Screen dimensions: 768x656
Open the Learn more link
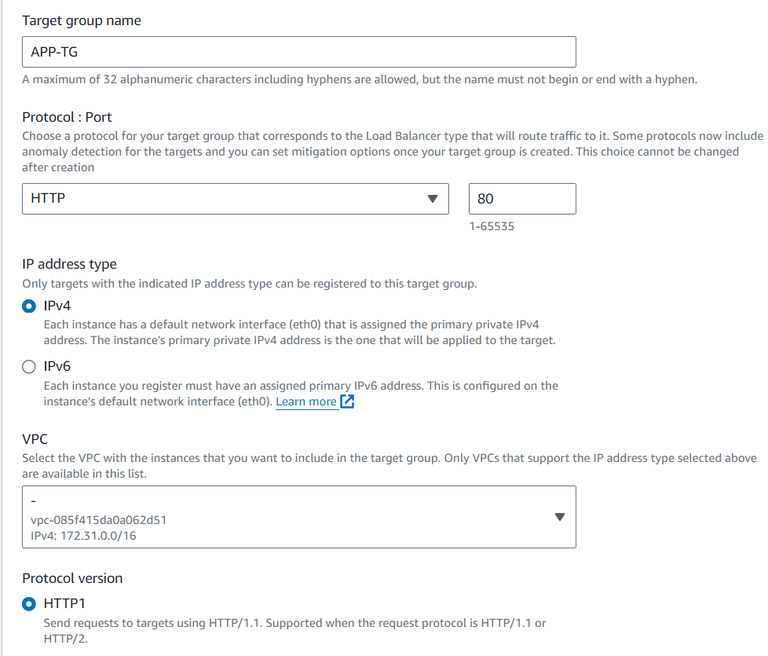pos(306,402)
